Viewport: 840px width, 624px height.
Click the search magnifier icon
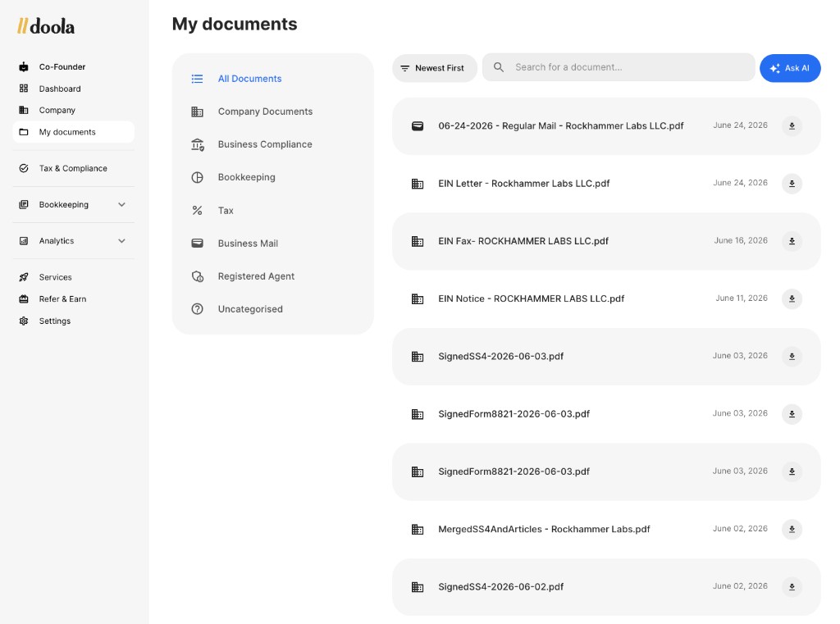click(499, 67)
